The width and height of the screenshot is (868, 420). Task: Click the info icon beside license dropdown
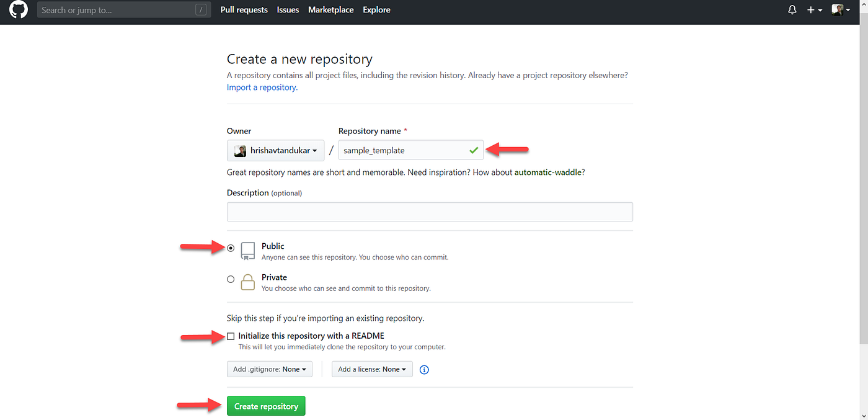[x=424, y=369]
